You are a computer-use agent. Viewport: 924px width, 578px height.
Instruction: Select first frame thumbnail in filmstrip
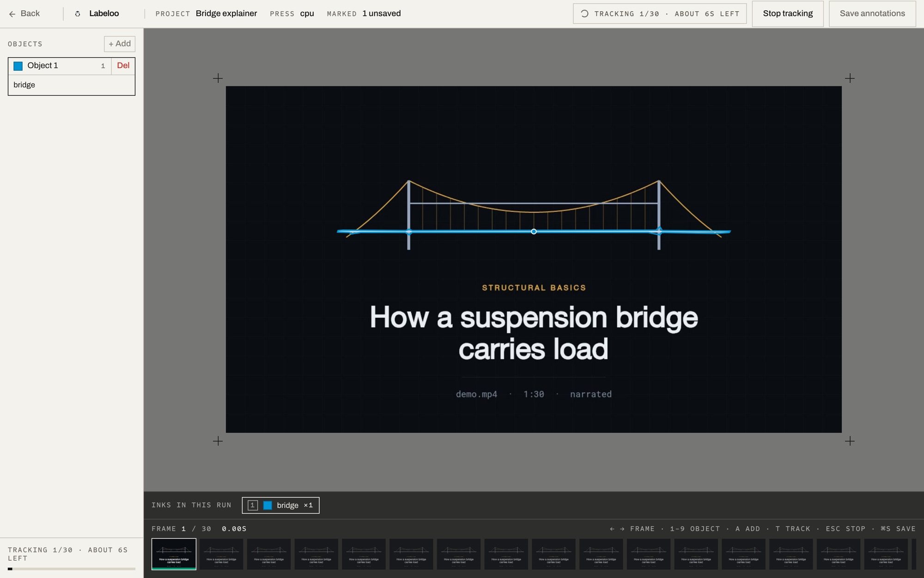[174, 554]
